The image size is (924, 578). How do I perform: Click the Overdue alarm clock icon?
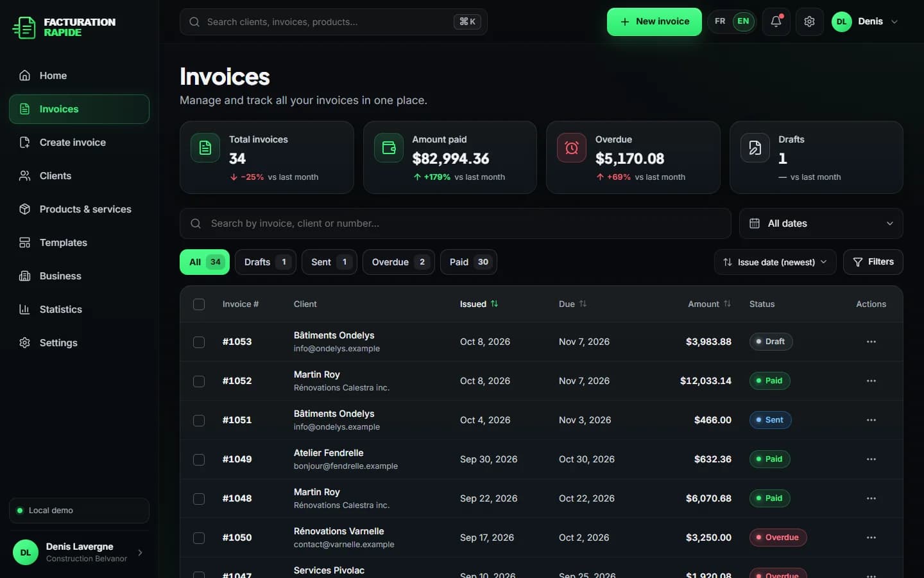[x=572, y=148]
